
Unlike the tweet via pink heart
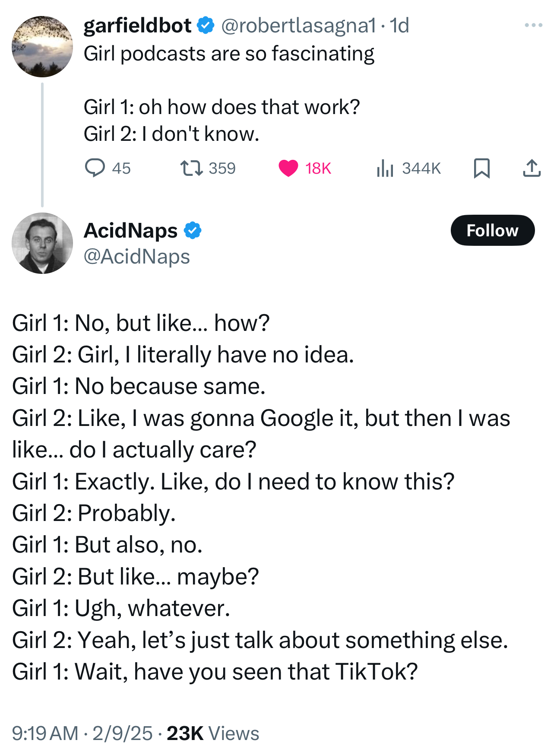point(288,168)
